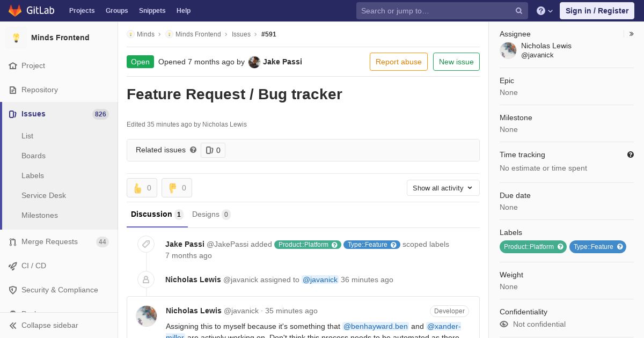Click the thumbs up reaction button
644x338 pixels.
point(142,188)
